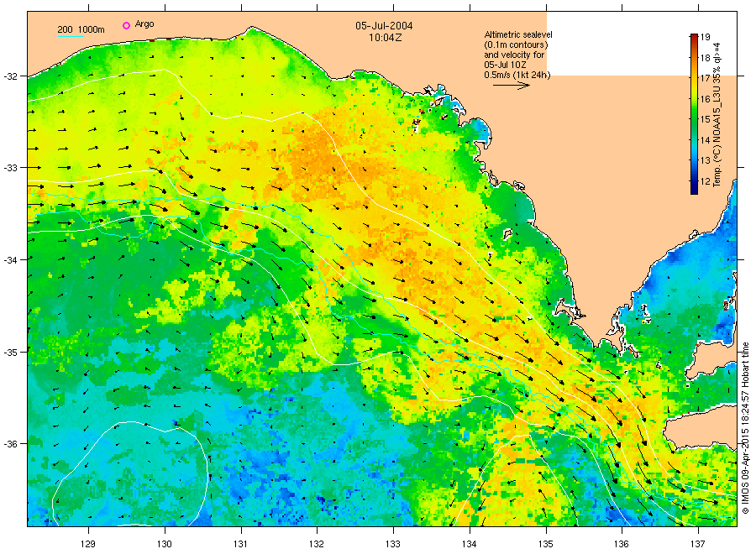756x554 pixels.
Task: Click the temperature color bar
Action: tap(694, 114)
